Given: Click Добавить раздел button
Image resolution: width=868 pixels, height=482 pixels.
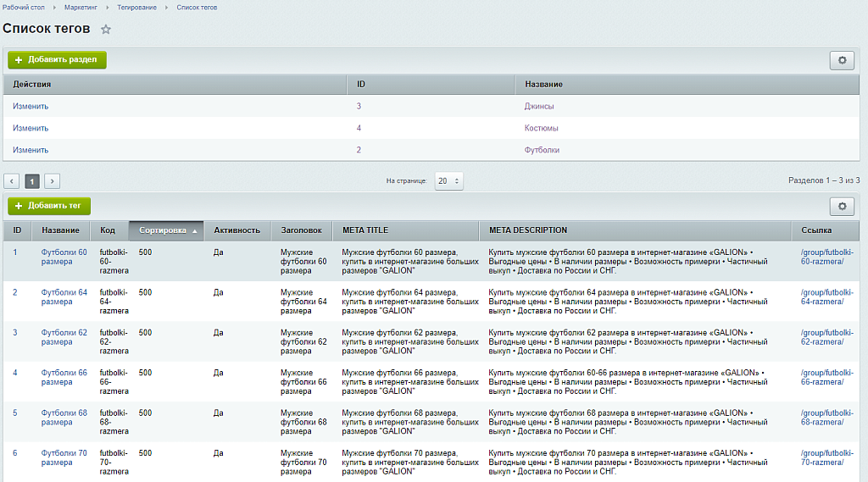Looking at the screenshot, I should (x=57, y=60).
